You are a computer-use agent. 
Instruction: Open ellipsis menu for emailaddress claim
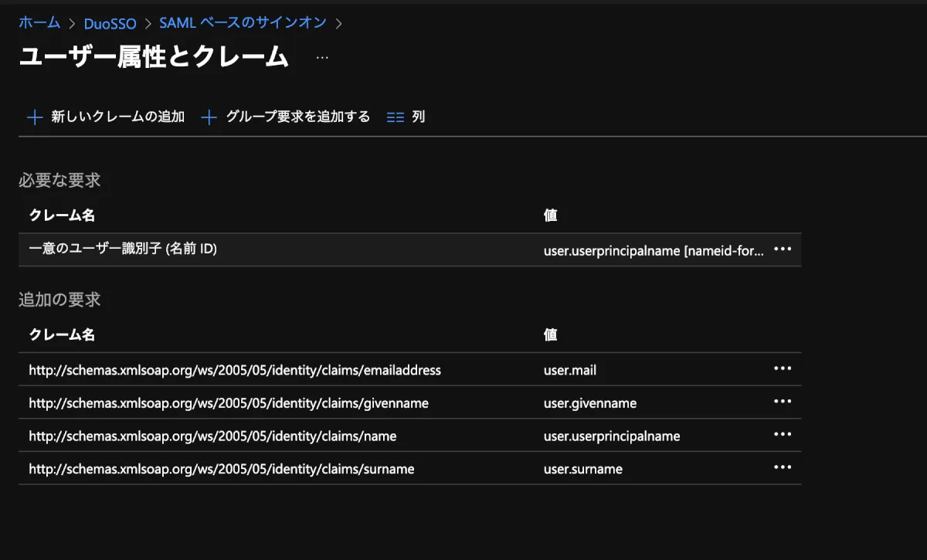pos(783,369)
